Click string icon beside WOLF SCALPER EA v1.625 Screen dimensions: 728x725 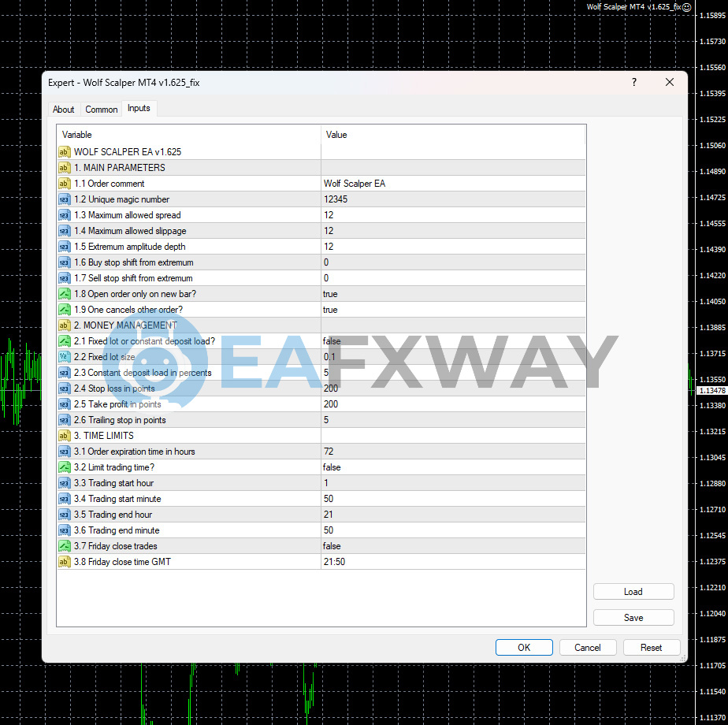tap(64, 152)
